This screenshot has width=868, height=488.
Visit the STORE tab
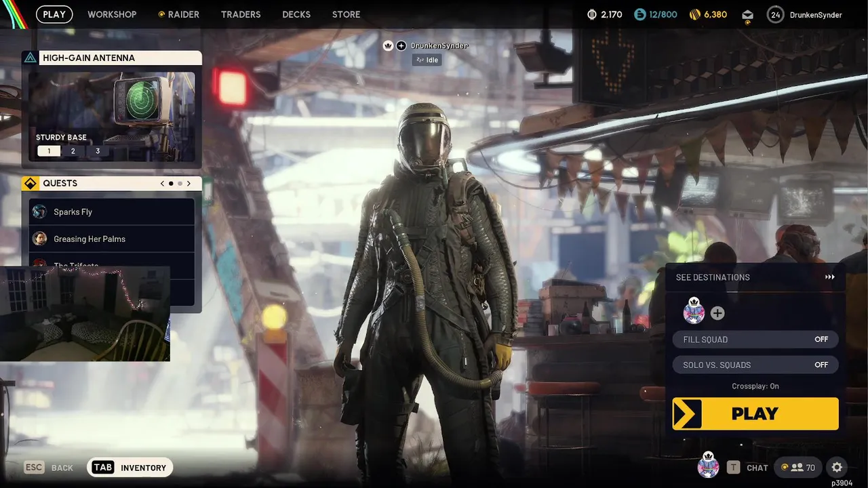[346, 14]
